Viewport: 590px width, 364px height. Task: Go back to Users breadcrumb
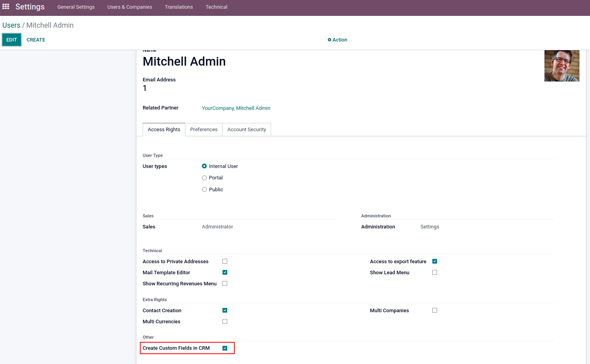click(x=11, y=25)
